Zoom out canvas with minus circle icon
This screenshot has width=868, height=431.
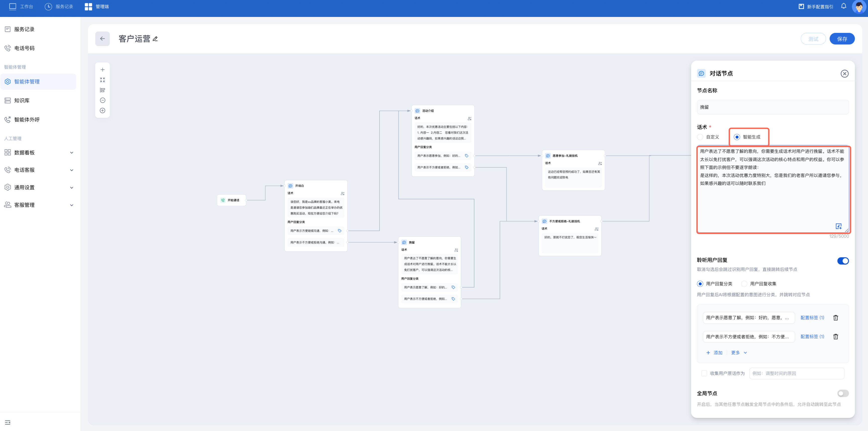pos(102,100)
